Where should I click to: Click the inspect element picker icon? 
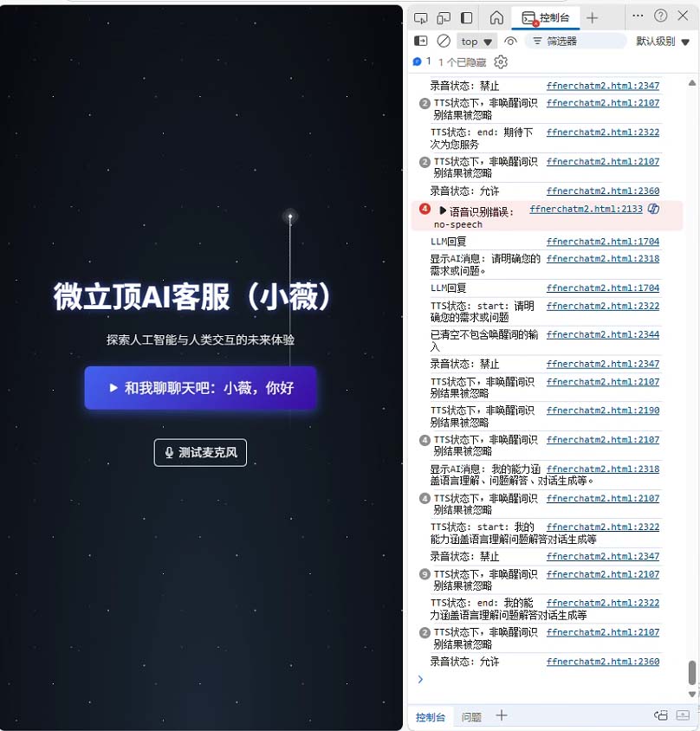421,17
